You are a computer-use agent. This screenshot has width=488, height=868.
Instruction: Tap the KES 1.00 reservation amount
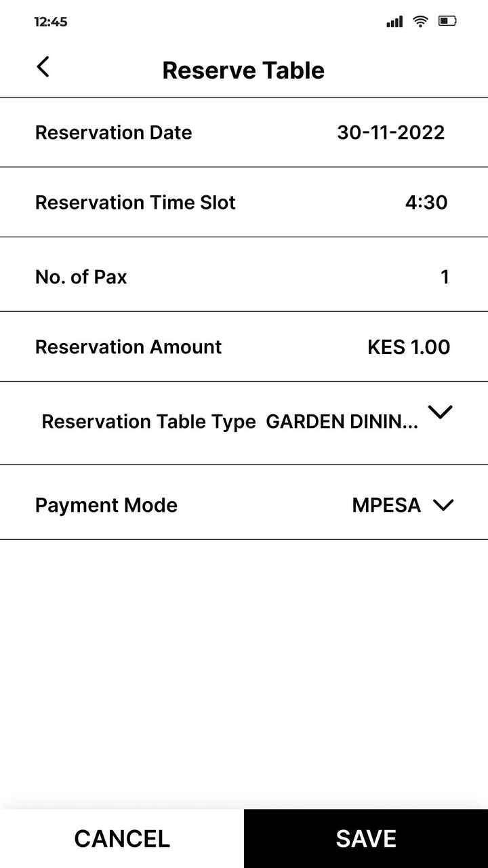click(x=409, y=347)
